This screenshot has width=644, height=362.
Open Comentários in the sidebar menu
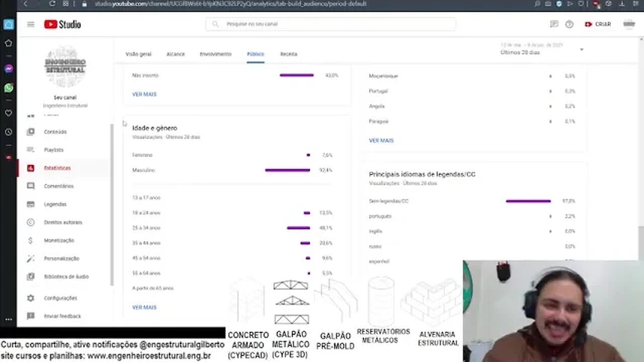59,186
